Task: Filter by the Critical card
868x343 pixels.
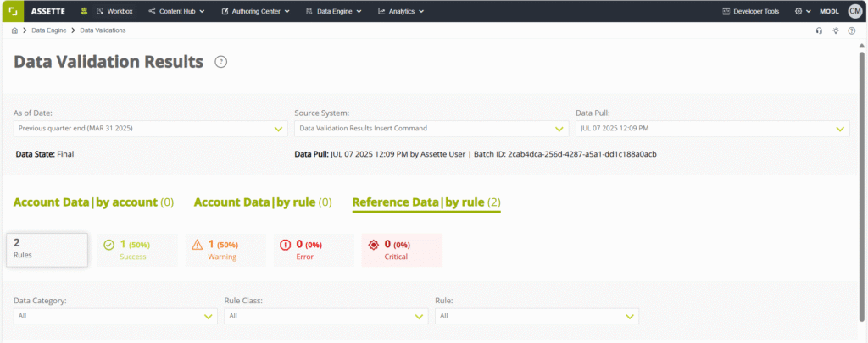Action: coord(402,250)
